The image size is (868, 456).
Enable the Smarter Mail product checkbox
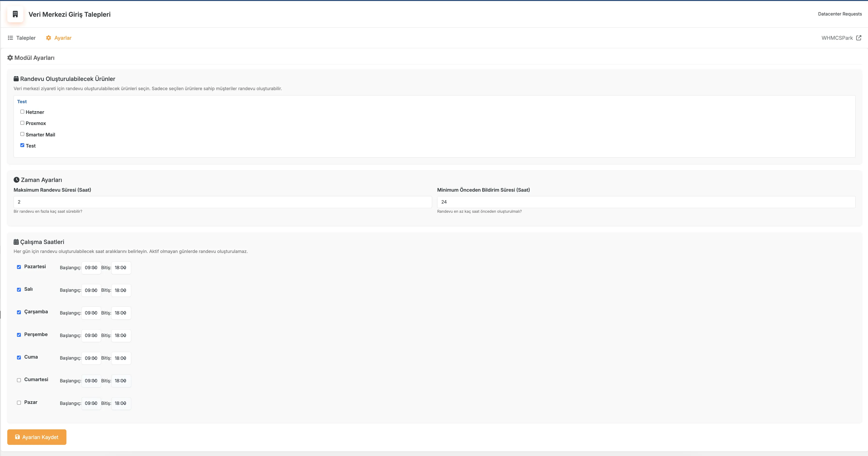click(22, 134)
